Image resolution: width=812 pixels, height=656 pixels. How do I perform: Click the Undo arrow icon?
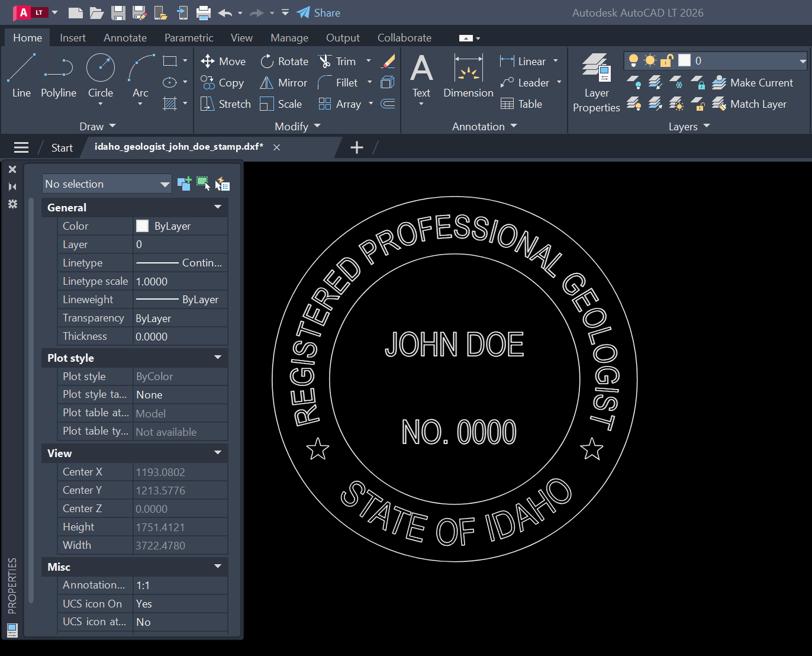click(225, 12)
